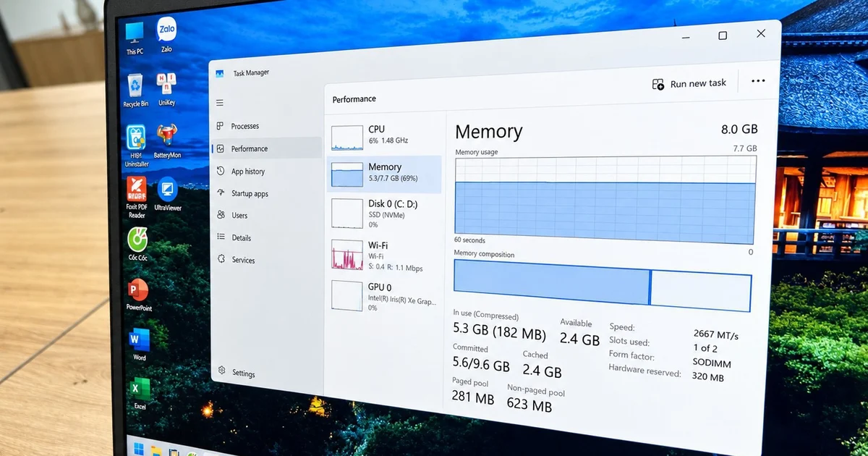Click the Cached "2.4 GB" value
The image size is (868, 456).
(542, 372)
